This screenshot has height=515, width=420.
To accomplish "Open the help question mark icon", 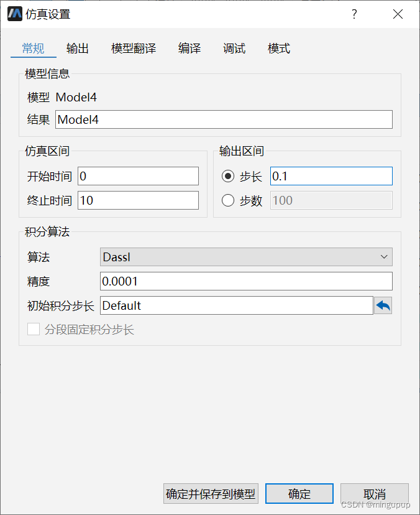I will click(354, 14).
